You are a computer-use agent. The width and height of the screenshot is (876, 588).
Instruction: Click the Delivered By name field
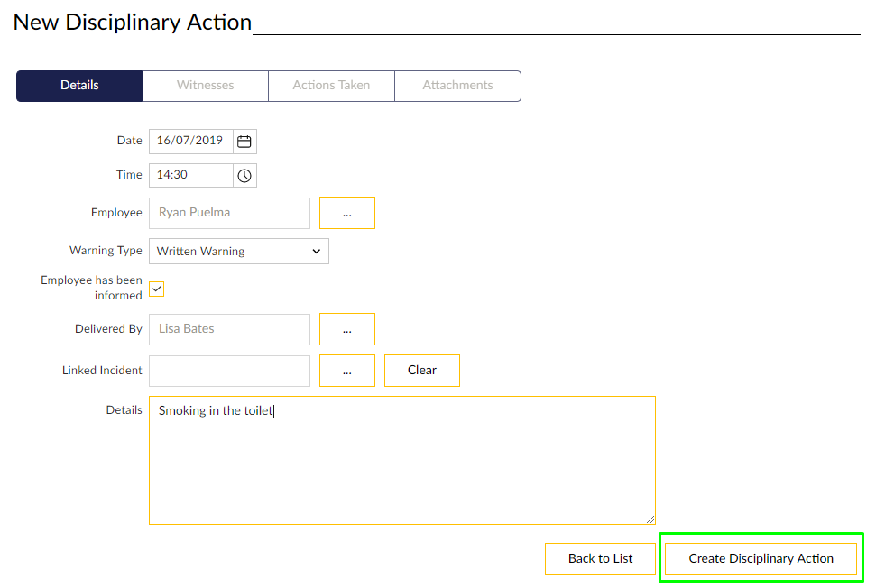pyautogui.click(x=230, y=329)
